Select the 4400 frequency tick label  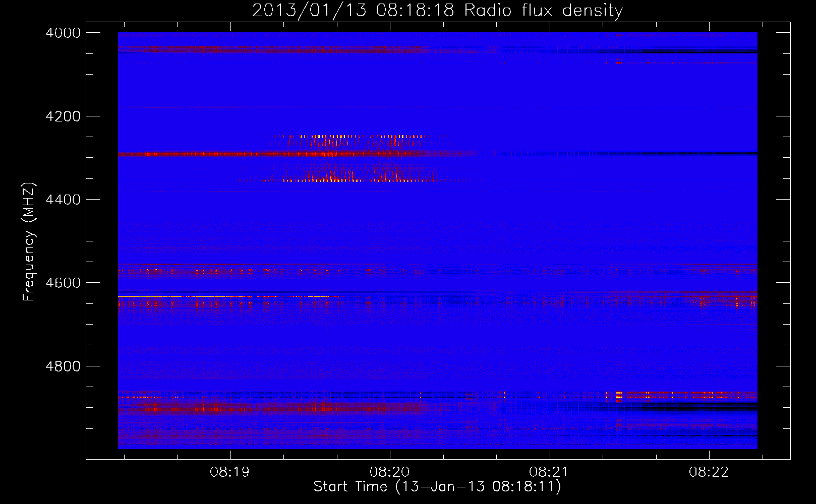point(63,200)
